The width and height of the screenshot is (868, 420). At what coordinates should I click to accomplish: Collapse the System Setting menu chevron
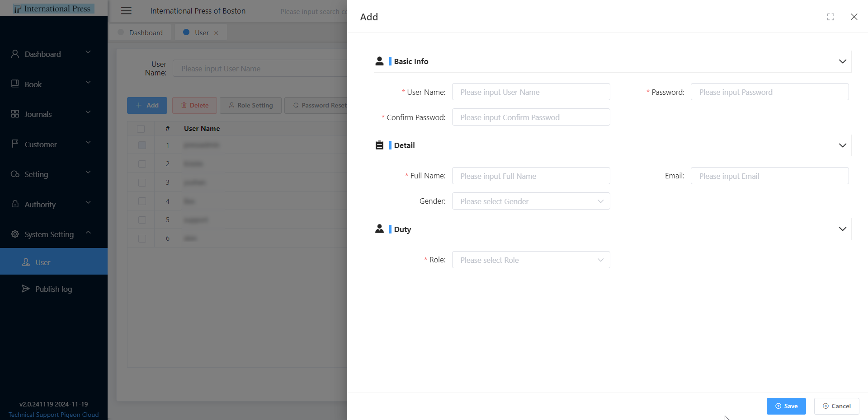coord(88,233)
